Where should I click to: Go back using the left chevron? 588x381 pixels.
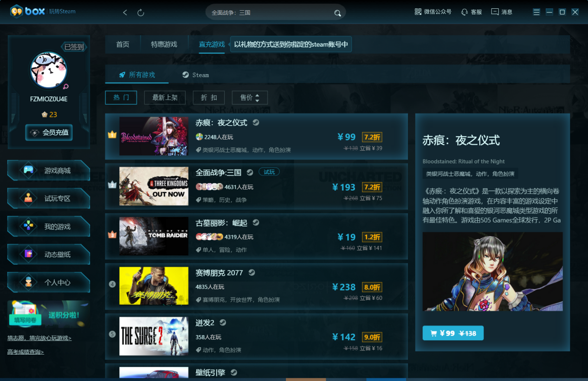pos(124,13)
